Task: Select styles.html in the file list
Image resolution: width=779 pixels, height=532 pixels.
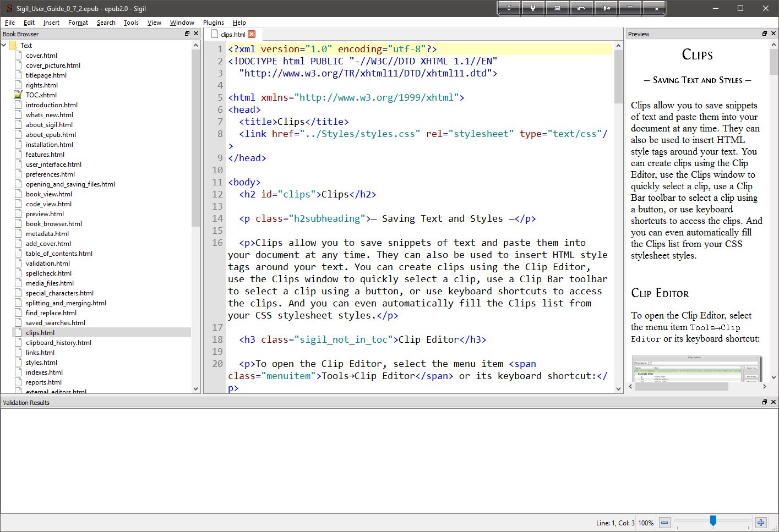Action: point(41,363)
